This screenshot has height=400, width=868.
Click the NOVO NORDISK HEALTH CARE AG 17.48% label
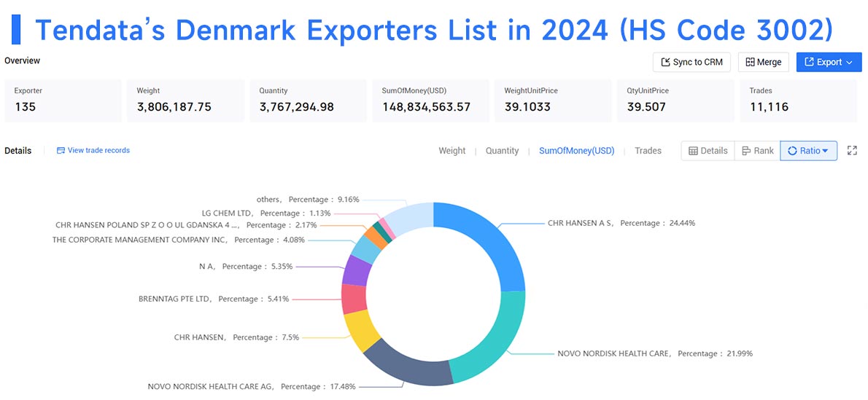[x=252, y=387]
